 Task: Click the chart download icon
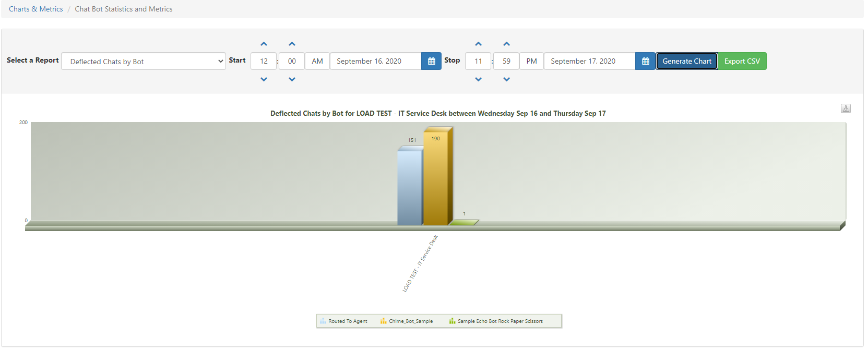click(846, 108)
